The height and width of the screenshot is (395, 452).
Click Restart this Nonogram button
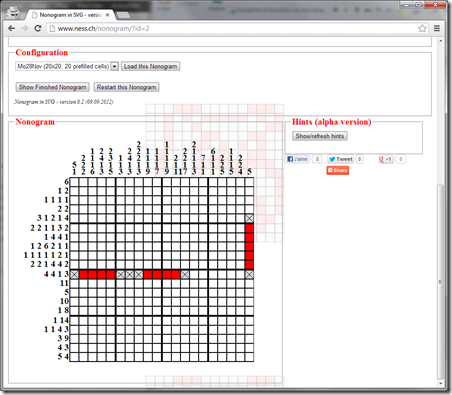126,87
